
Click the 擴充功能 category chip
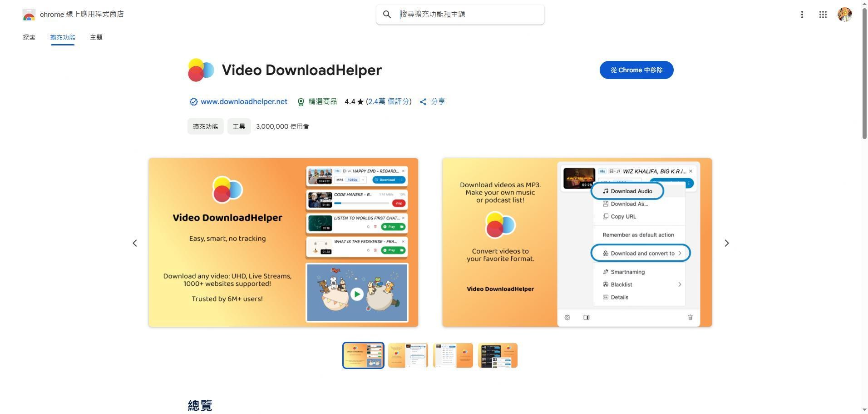click(x=205, y=126)
